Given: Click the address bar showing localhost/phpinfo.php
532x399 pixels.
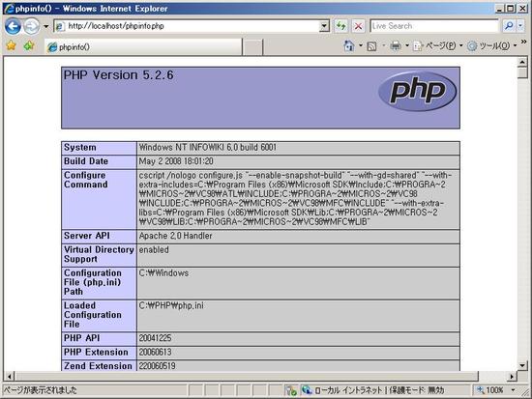Looking at the screenshot, I should [187, 26].
